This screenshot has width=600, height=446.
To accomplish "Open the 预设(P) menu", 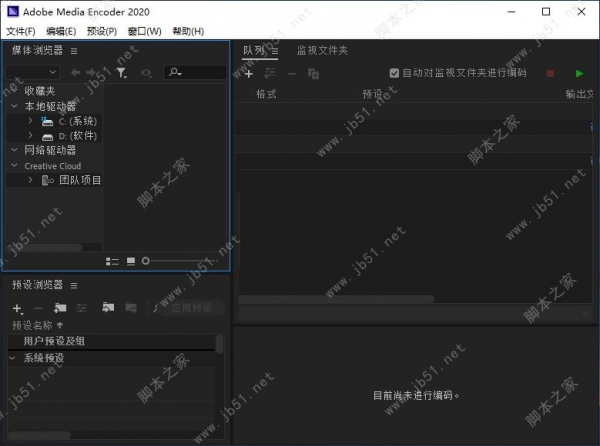I will click(102, 31).
